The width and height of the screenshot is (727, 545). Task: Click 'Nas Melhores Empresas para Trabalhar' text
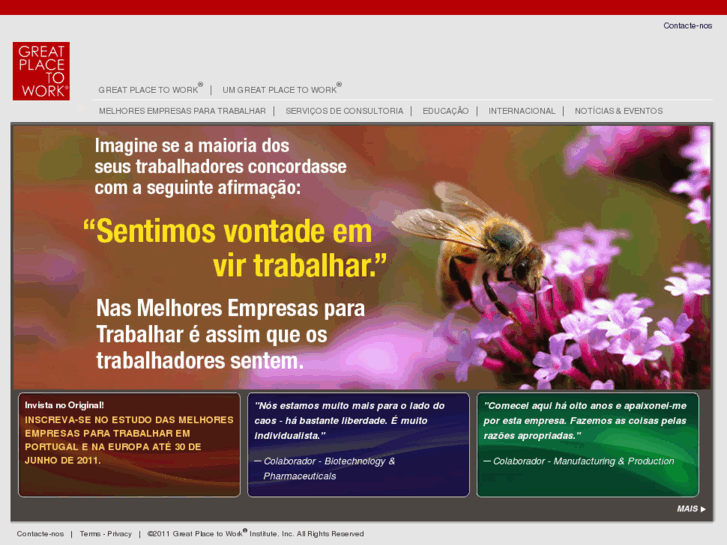(230, 321)
